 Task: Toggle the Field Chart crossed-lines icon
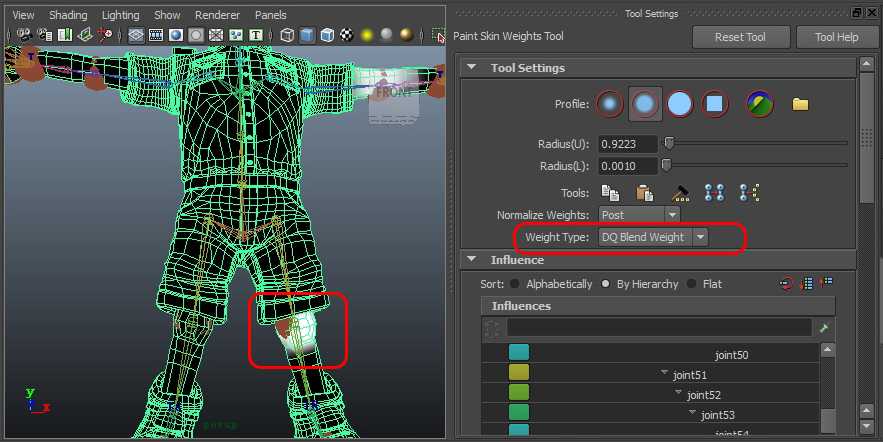(x=216, y=35)
